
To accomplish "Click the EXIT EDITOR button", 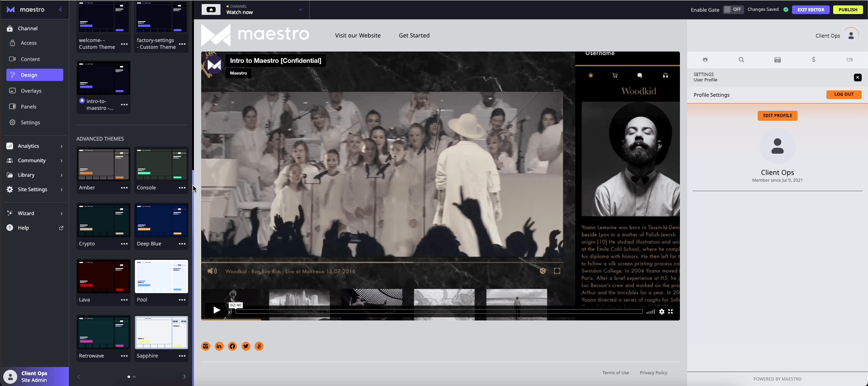I will [x=811, y=9].
